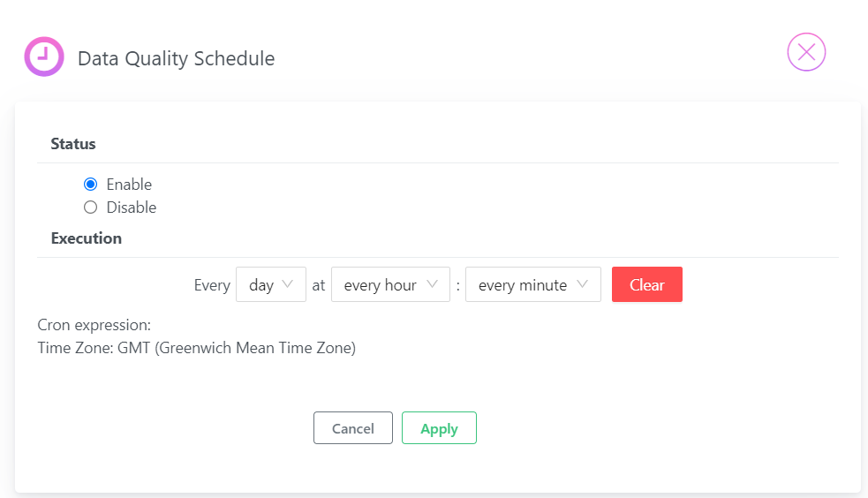Image resolution: width=868 pixels, height=498 pixels.
Task: Select the Enable radio button
Action: [90, 184]
